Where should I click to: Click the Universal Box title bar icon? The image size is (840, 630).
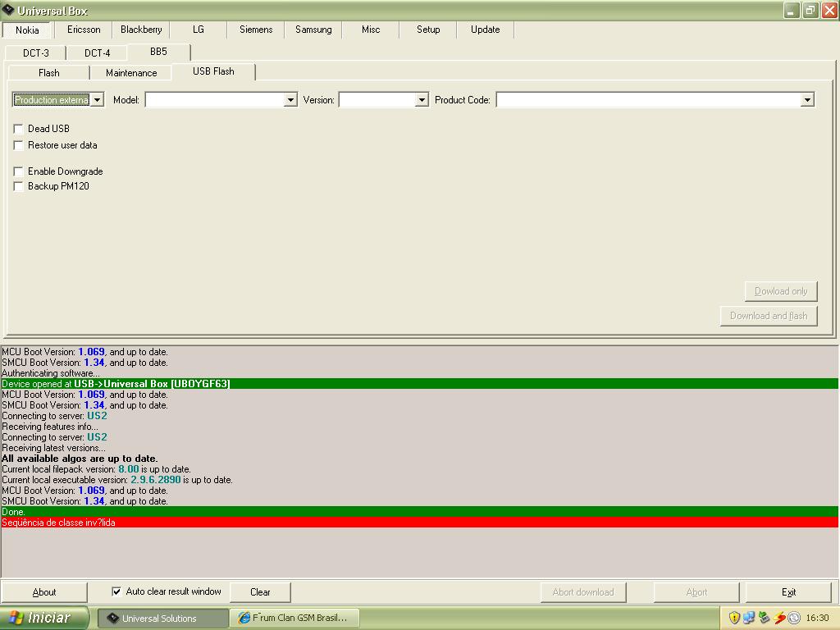coord(8,11)
